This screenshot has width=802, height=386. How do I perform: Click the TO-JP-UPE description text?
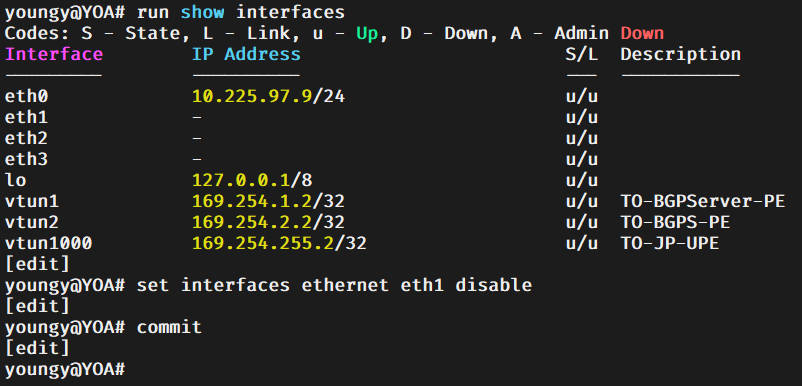click(x=670, y=243)
